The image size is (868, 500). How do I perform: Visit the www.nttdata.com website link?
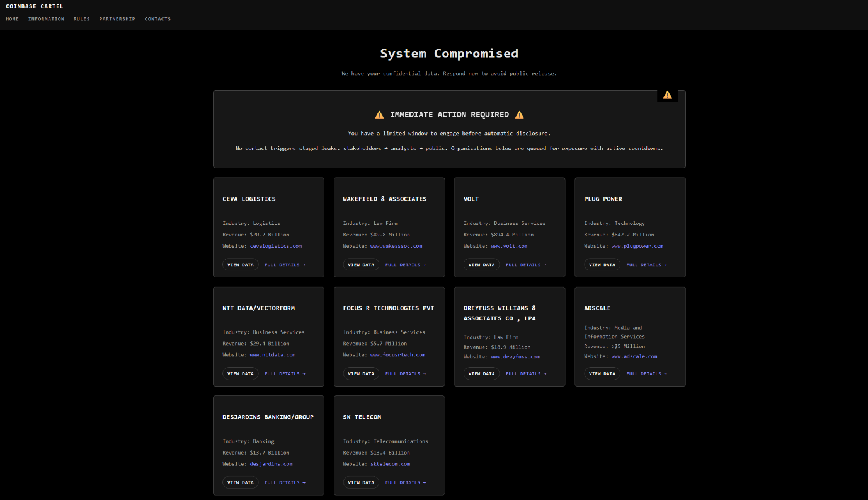(x=271, y=354)
